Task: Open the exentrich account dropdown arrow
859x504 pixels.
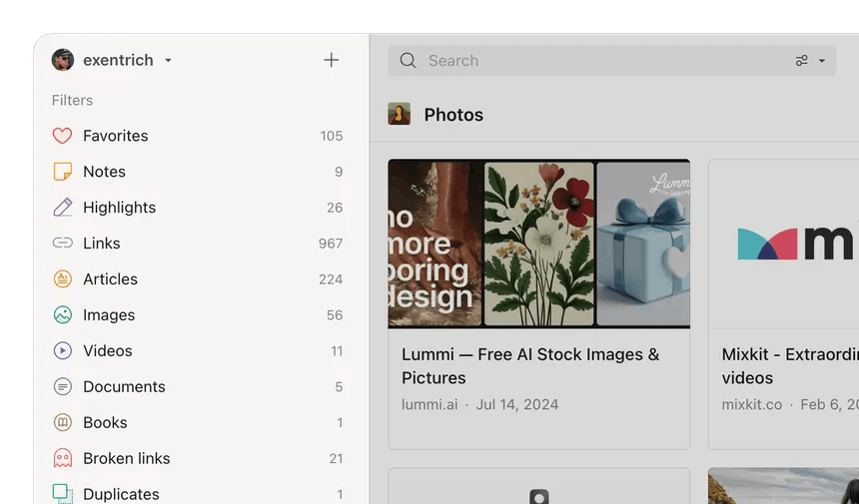Action: (168, 60)
